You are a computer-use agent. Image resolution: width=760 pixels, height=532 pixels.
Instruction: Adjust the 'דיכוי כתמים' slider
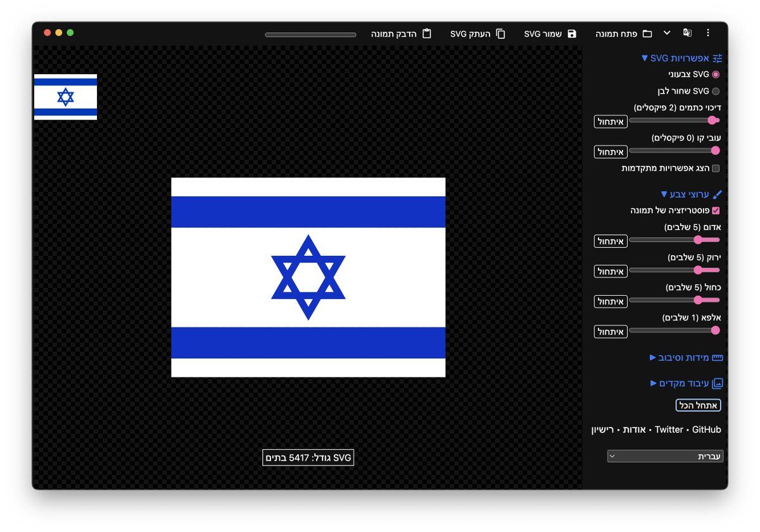tap(674, 120)
